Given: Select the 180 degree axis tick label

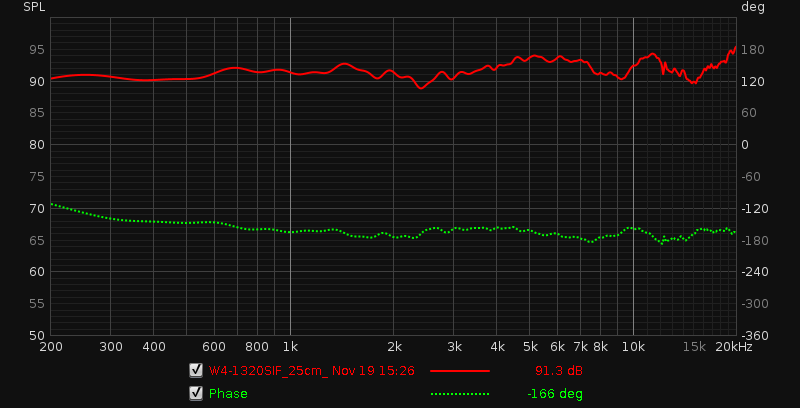Looking at the screenshot, I should tap(753, 49).
